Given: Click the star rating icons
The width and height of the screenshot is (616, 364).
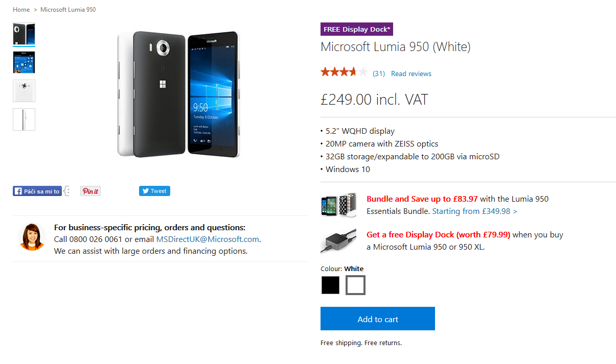Looking at the screenshot, I should click(x=344, y=72).
